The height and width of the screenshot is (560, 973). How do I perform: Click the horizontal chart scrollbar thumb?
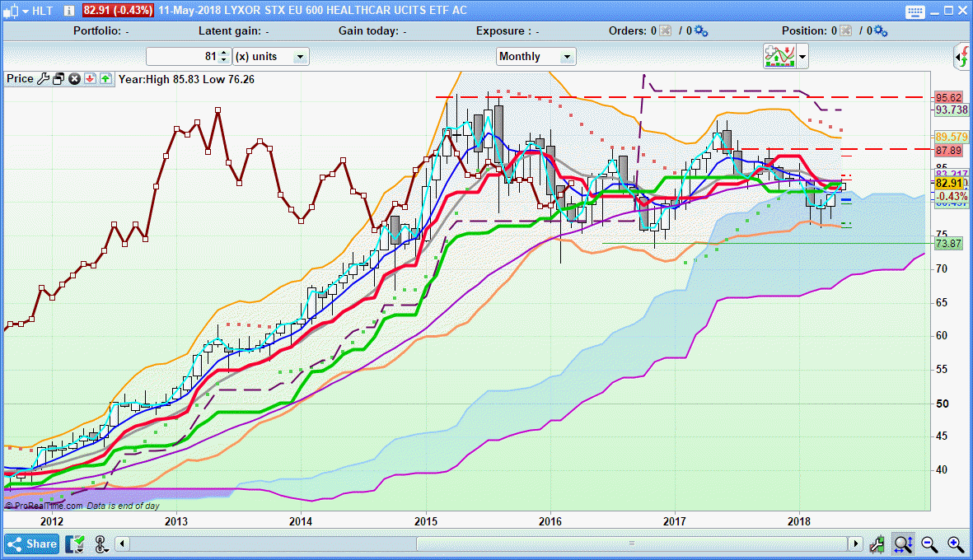632,544
